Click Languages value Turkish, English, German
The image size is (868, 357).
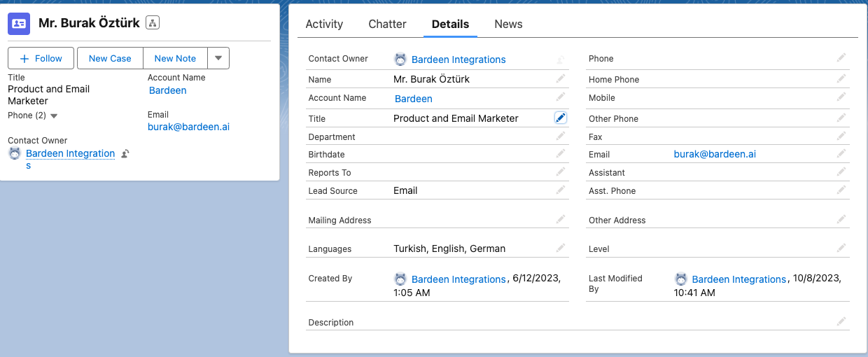click(x=449, y=248)
